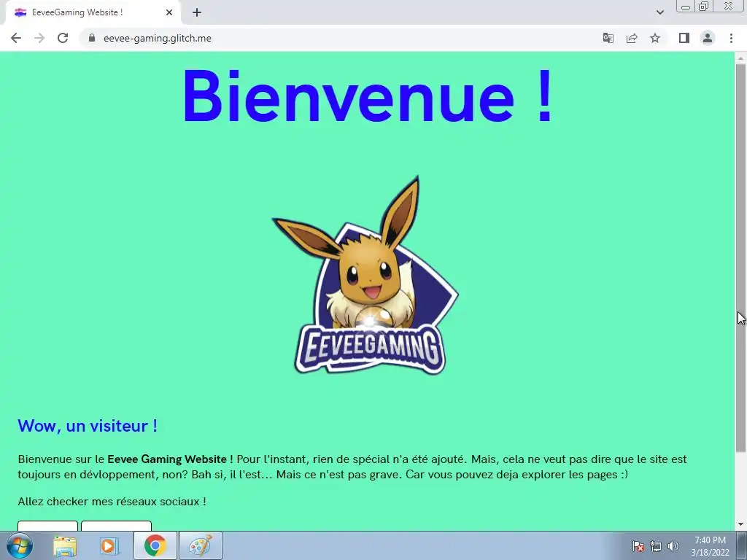Image resolution: width=747 pixels, height=560 pixels.
Task: Close the EeveeGaming Website tab
Action: 169,13
